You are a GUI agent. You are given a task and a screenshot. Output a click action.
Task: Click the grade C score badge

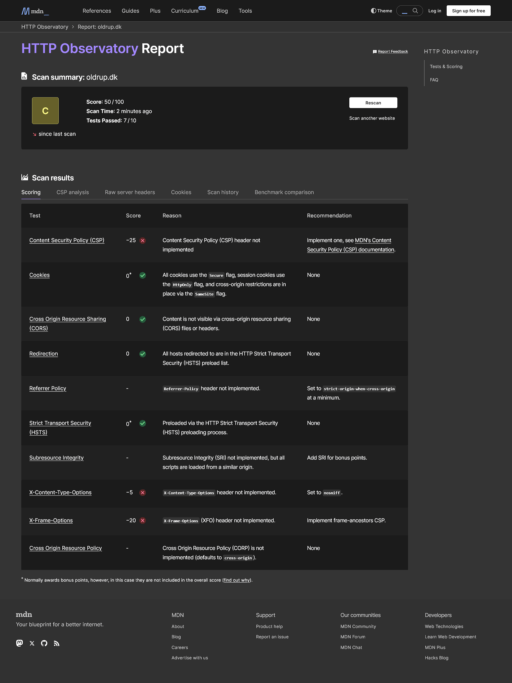pyautogui.click(x=45, y=111)
